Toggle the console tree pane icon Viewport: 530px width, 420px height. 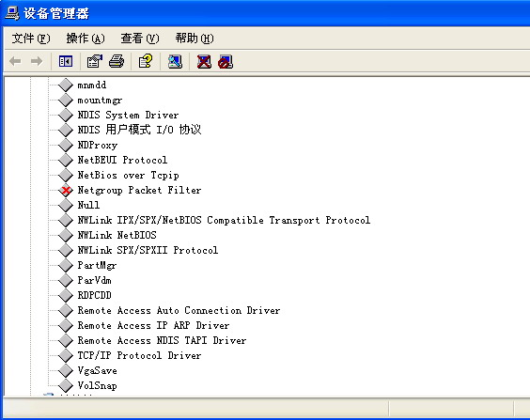click(x=66, y=61)
